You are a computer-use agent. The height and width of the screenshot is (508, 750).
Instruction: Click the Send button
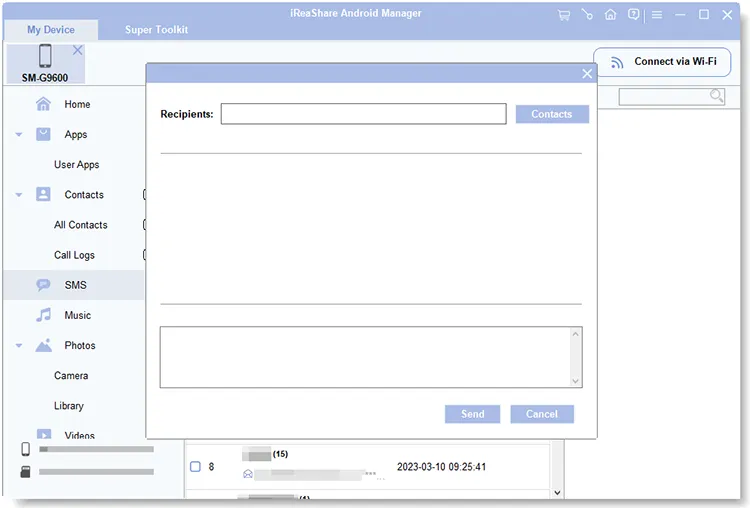473,414
